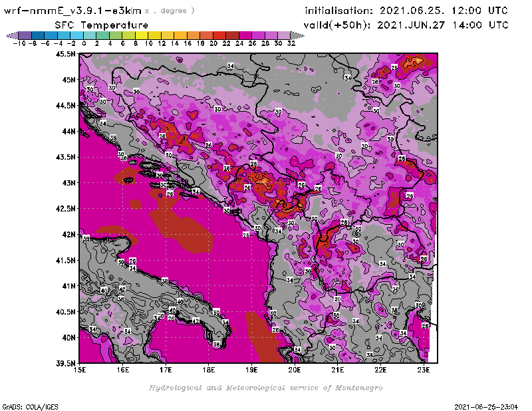Click the left arrow end of the color bar

pyautogui.click(x=11, y=35)
